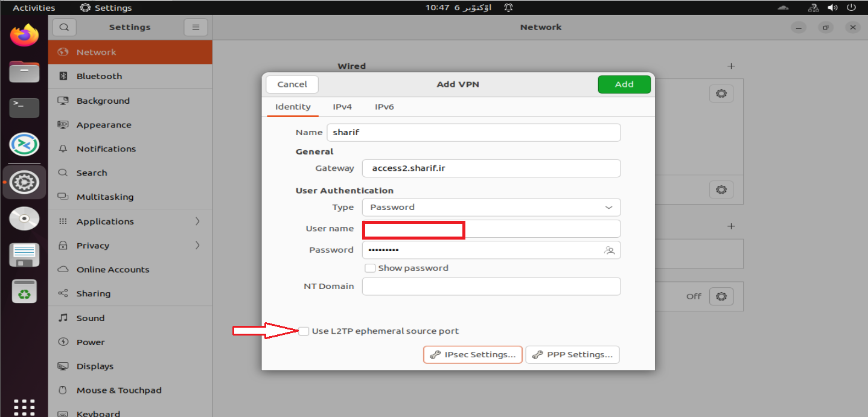Enable the Show password checkbox
Image resolution: width=868 pixels, height=417 pixels.
click(x=370, y=268)
